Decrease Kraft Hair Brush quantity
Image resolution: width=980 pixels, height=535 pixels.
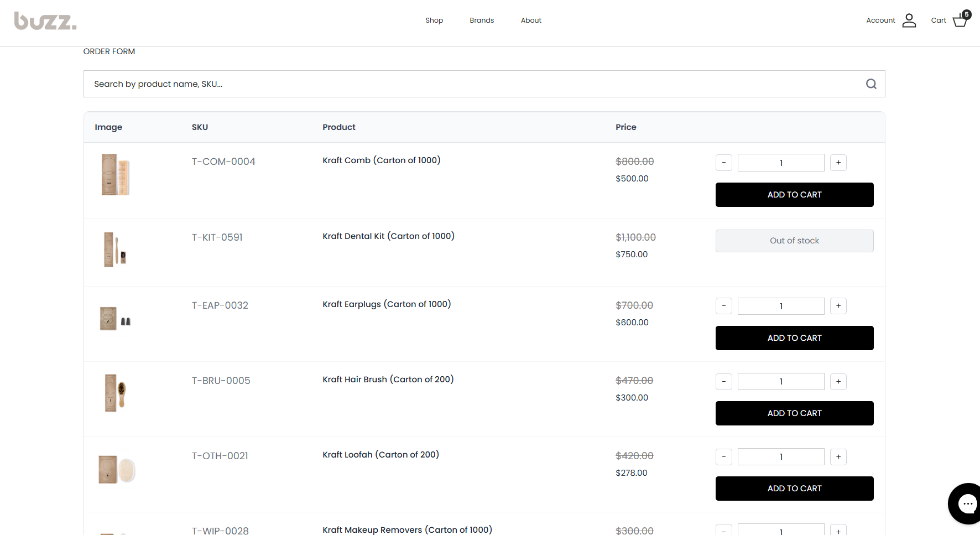click(724, 382)
